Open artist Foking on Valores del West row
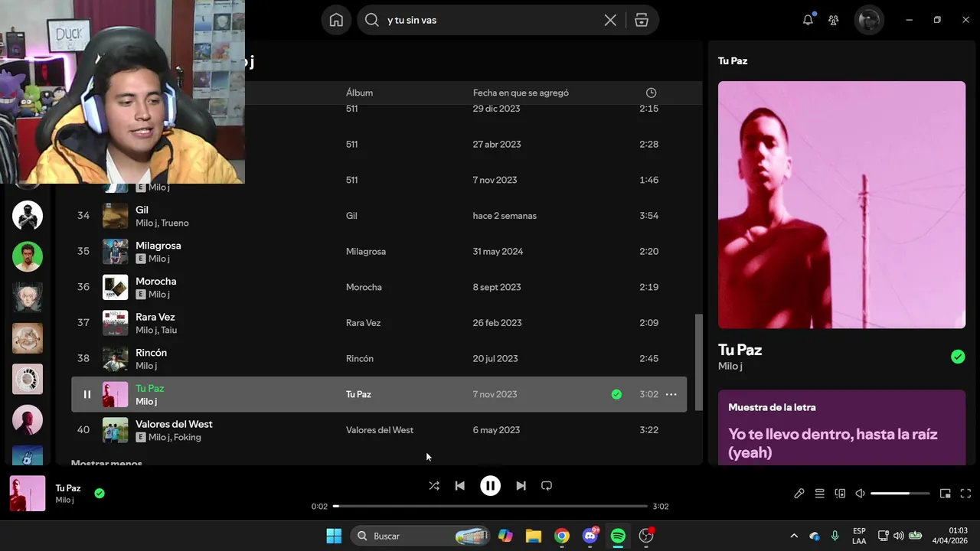The height and width of the screenshot is (551, 980). (x=187, y=437)
